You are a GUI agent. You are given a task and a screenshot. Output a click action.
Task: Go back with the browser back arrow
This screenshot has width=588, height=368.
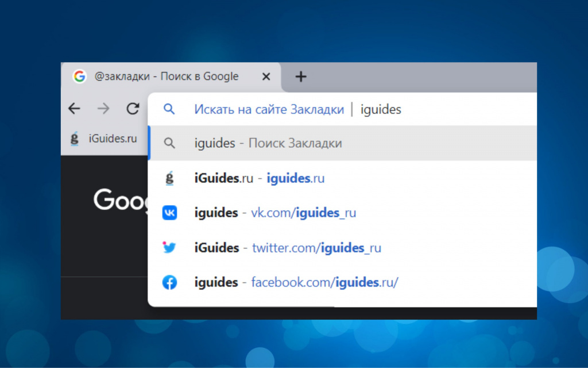(x=74, y=109)
